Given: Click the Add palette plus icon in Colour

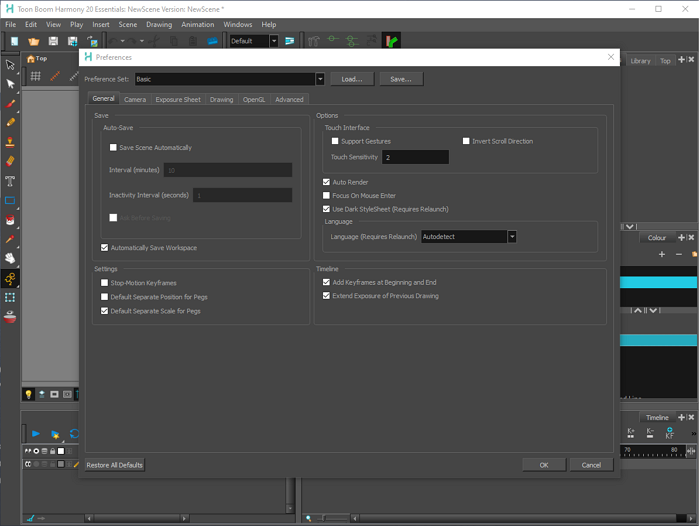Looking at the screenshot, I should pyautogui.click(x=662, y=254).
